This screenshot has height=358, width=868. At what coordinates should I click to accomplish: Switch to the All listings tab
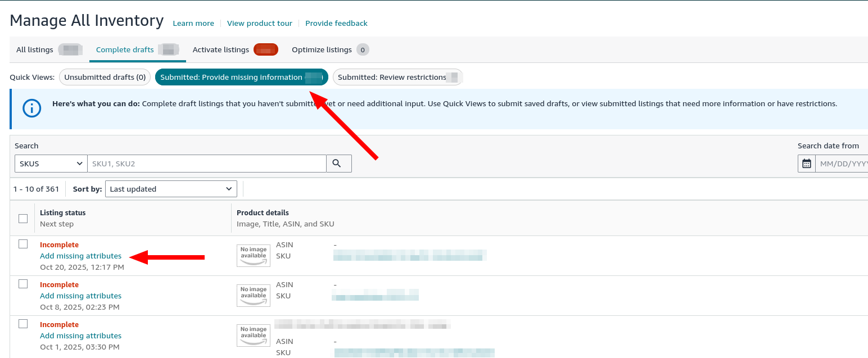34,49
